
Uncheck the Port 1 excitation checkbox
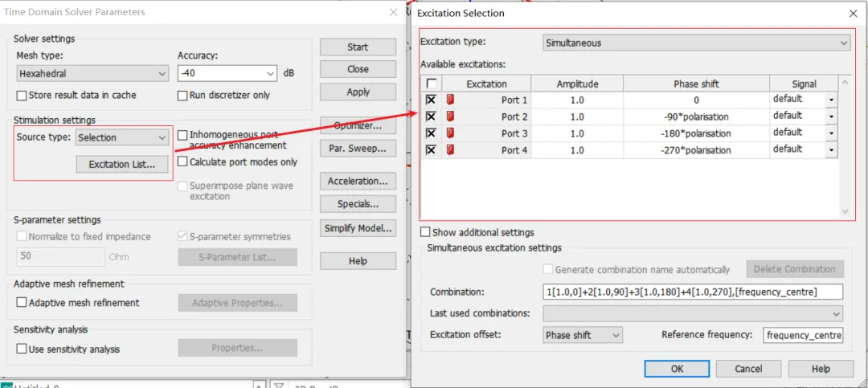432,100
